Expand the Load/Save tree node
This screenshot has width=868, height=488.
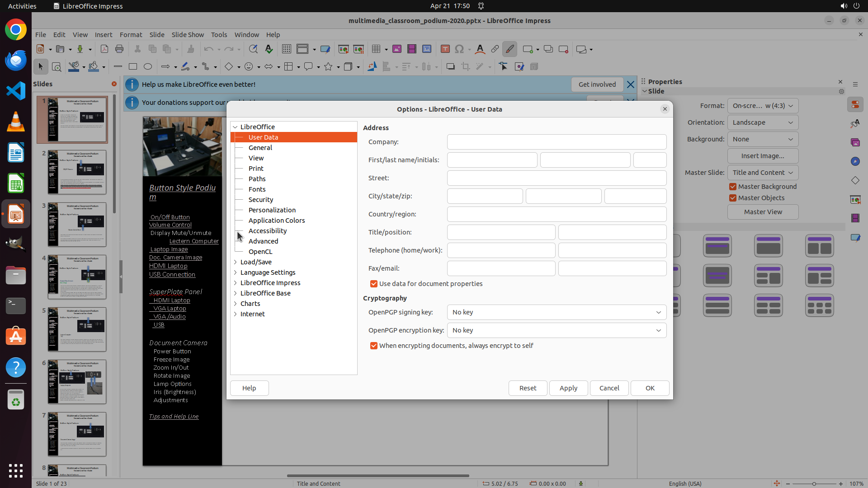(236, 262)
